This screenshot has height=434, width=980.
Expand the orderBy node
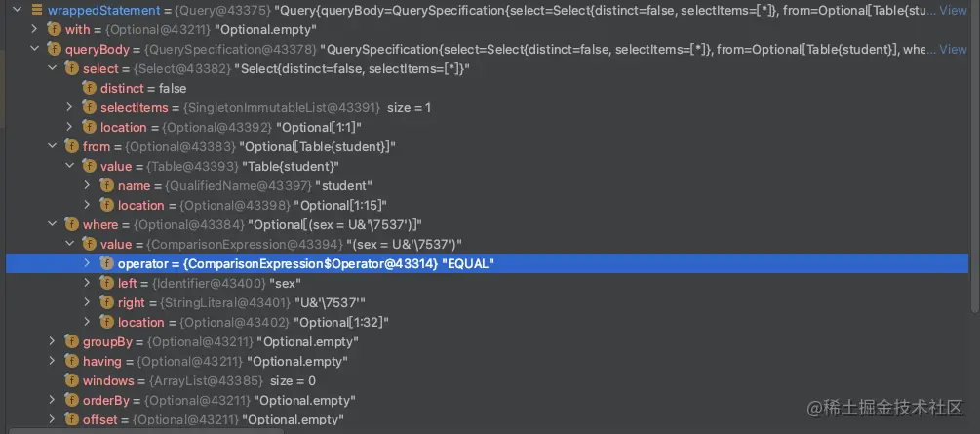[x=53, y=400]
